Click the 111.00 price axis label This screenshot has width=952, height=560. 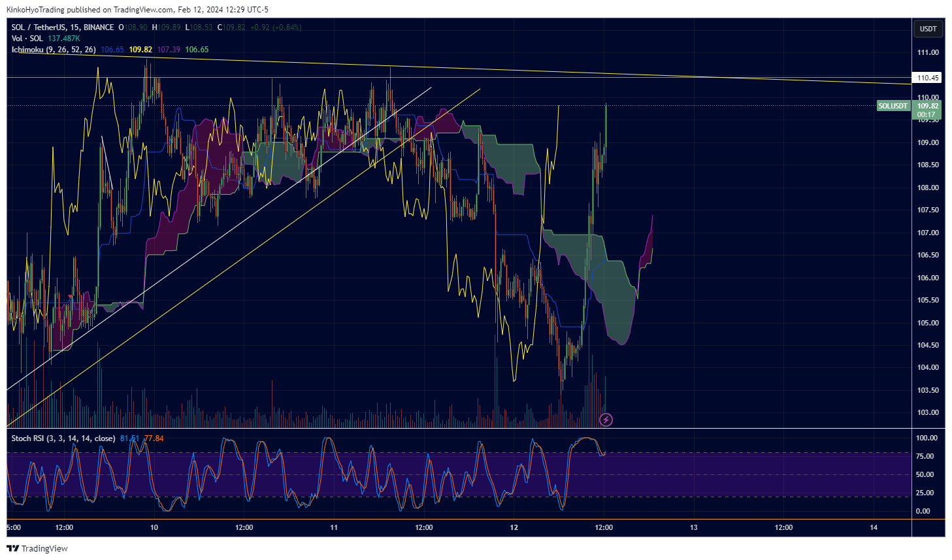928,52
